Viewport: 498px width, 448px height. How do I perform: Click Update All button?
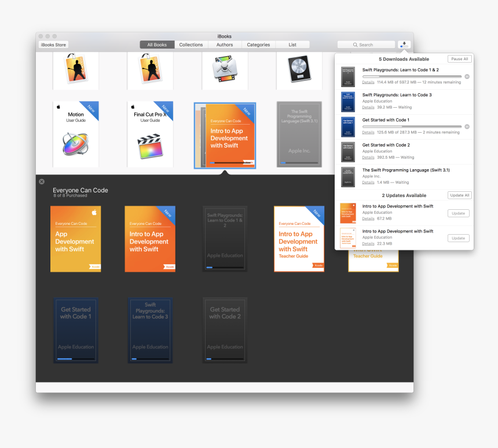coord(460,195)
